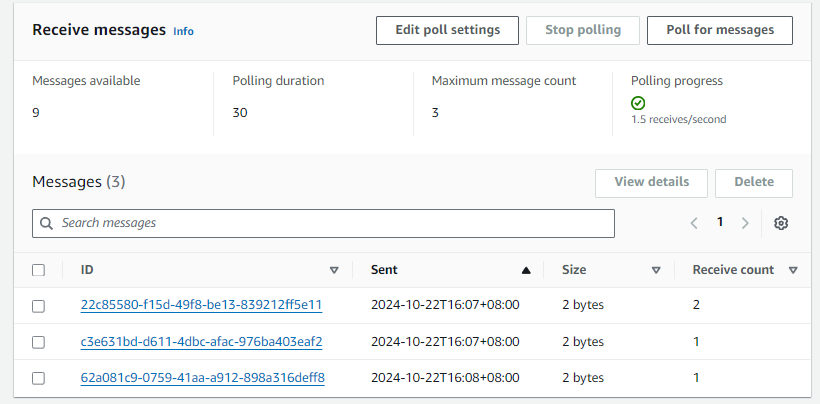This screenshot has width=820, height=404.
Task: Sort by ID column dropdown arrow
Action: click(x=334, y=270)
